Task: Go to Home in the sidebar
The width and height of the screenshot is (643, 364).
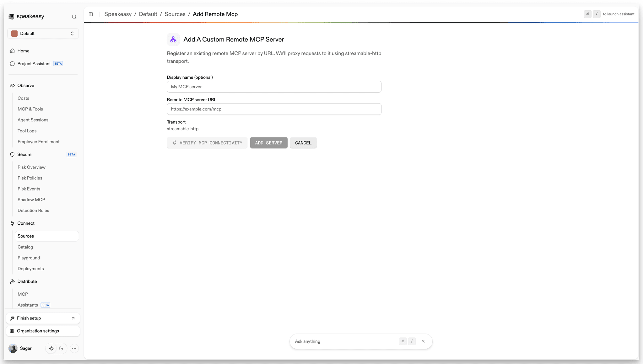Action: tap(23, 51)
